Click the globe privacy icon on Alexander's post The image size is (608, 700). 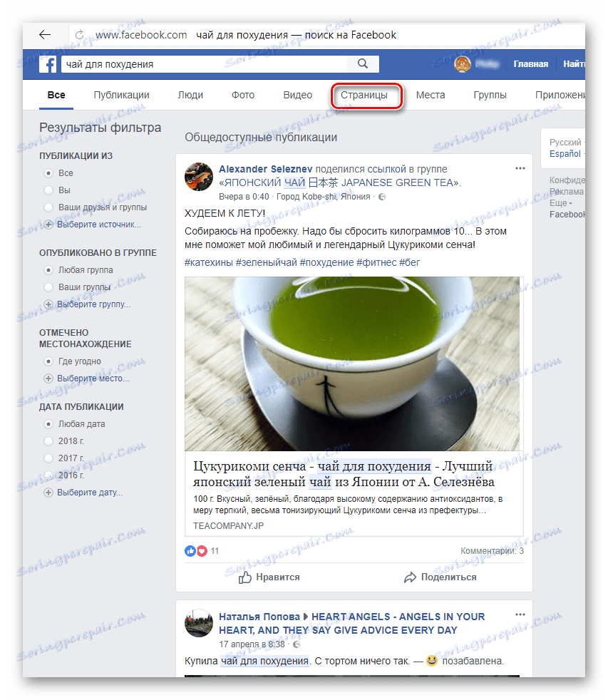click(382, 197)
